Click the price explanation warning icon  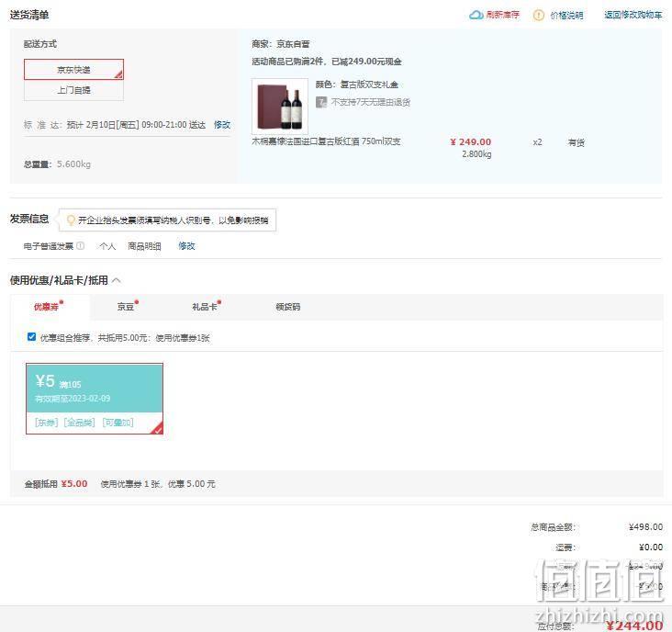point(538,16)
